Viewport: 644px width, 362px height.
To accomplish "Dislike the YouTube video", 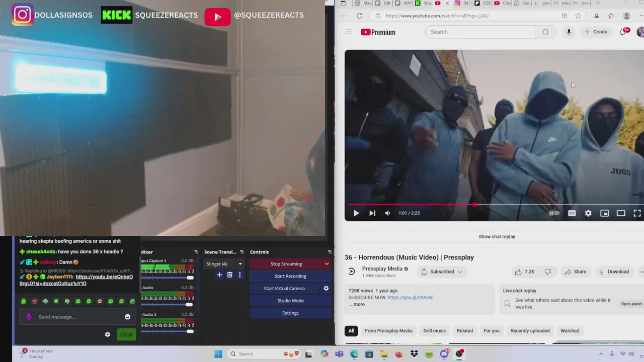I will 548,271.
